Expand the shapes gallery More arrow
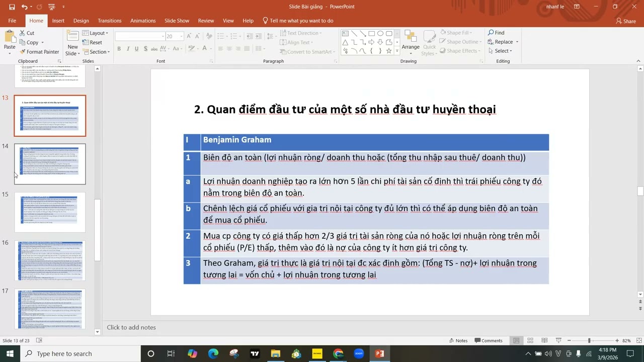Screen dimensions: 644x362 pyautogui.click(x=397, y=51)
